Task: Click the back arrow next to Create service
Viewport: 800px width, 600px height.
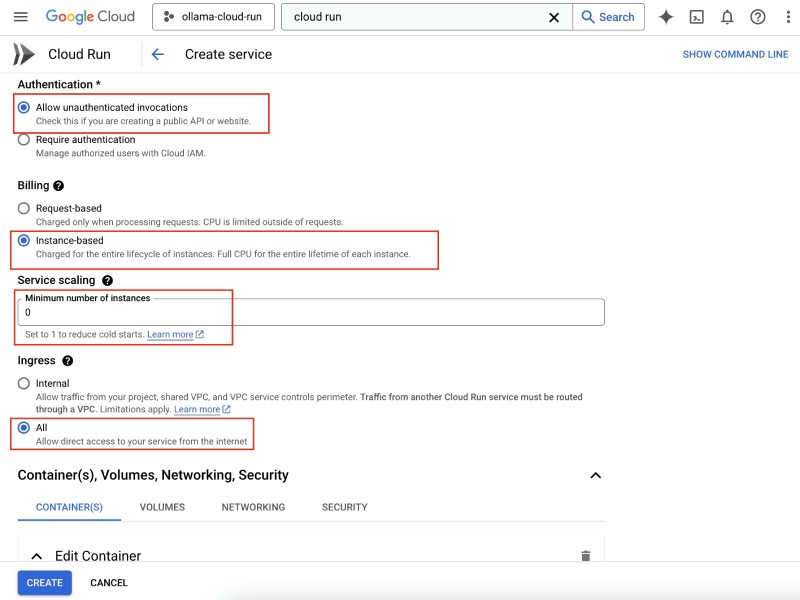Action: pos(159,54)
